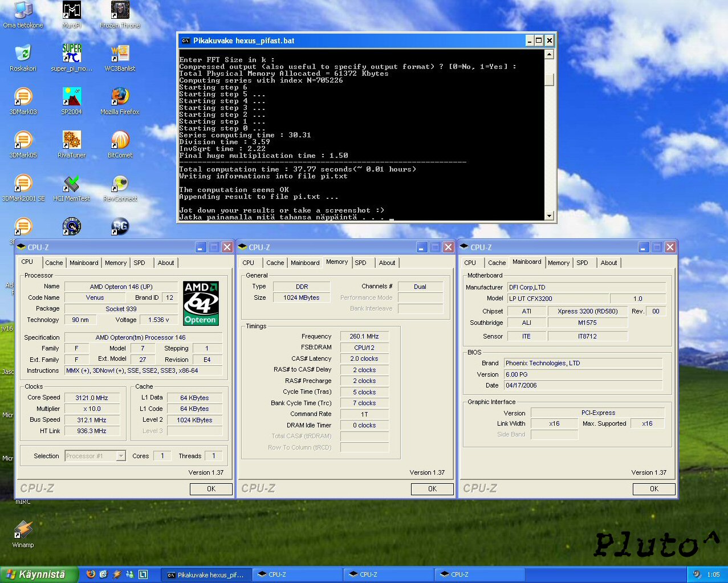The image size is (728, 583).
Task: Open the Käynnistä start menu button
Action: pos(39,574)
